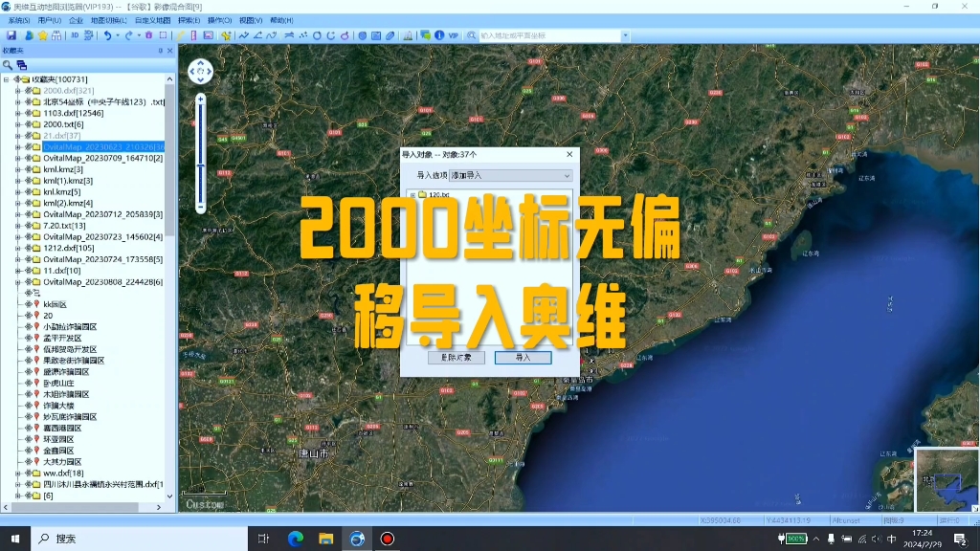The width and height of the screenshot is (980, 551).
Task: Select the polyline drawing tool
Action: pos(244,34)
